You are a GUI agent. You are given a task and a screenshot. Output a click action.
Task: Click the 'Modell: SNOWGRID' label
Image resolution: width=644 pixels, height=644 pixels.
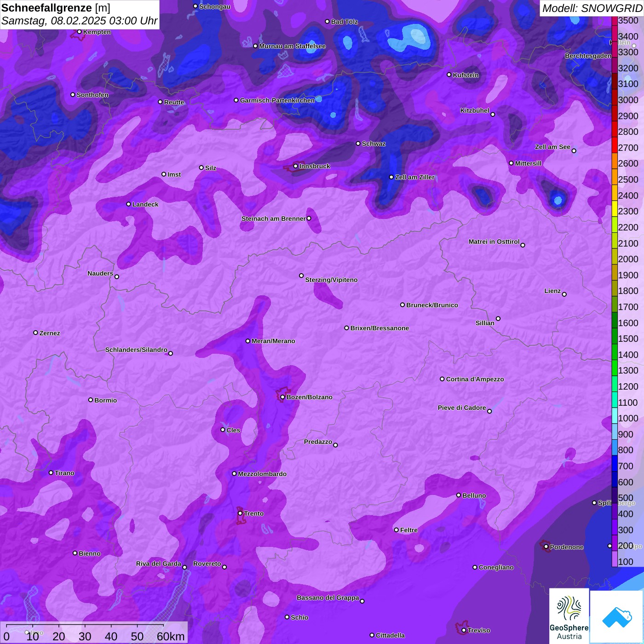pos(592,8)
